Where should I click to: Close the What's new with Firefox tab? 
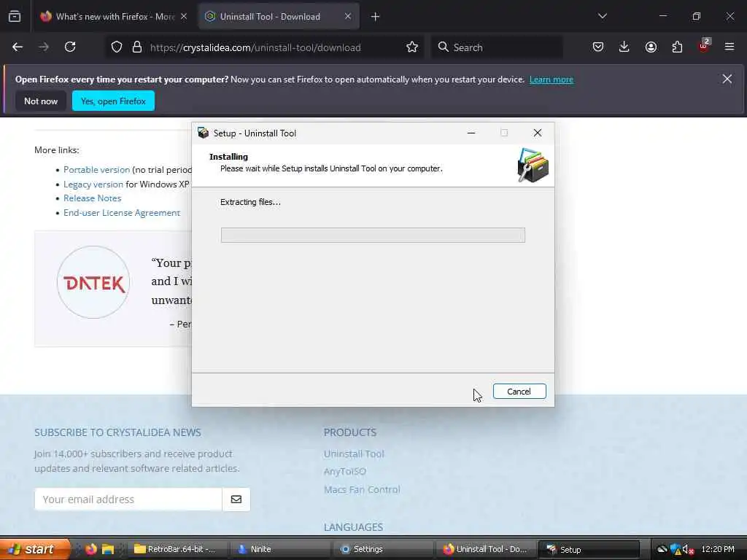pyautogui.click(x=184, y=17)
